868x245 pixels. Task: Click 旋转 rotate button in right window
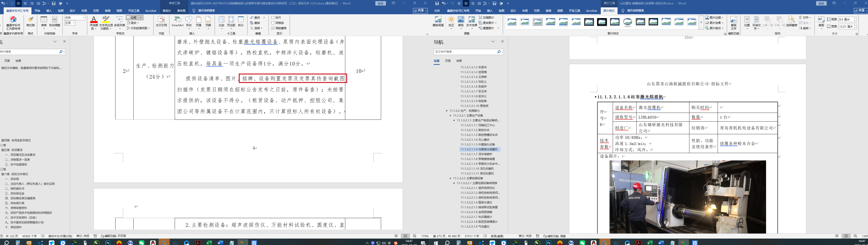click(805, 28)
